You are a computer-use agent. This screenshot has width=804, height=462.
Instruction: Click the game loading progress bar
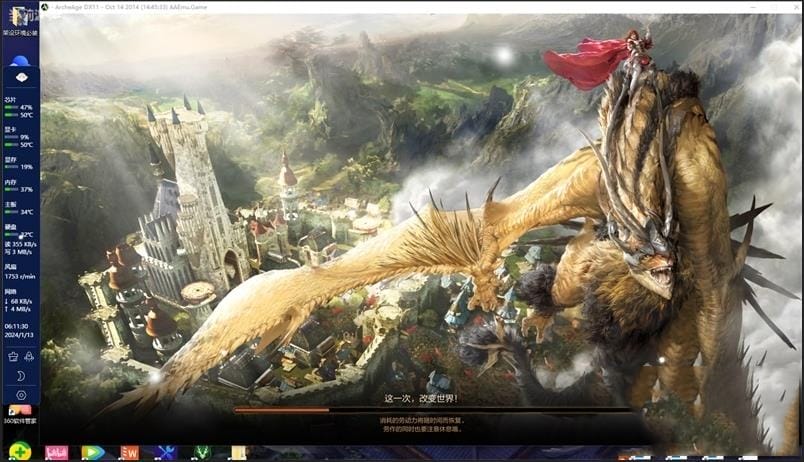(433, 409)
